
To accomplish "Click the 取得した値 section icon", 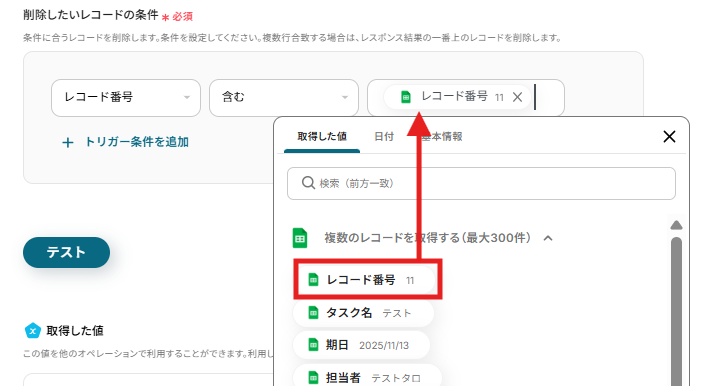I will [32, 331].
